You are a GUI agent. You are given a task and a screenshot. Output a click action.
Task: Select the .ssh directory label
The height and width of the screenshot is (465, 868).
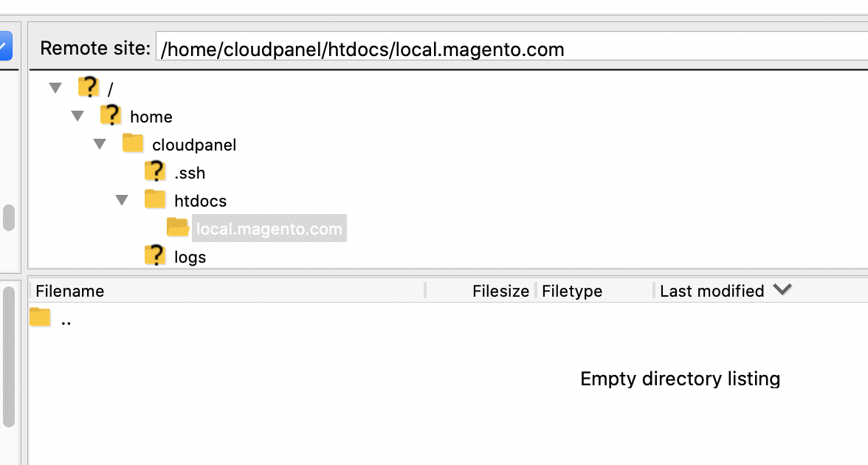click(190, 173)
